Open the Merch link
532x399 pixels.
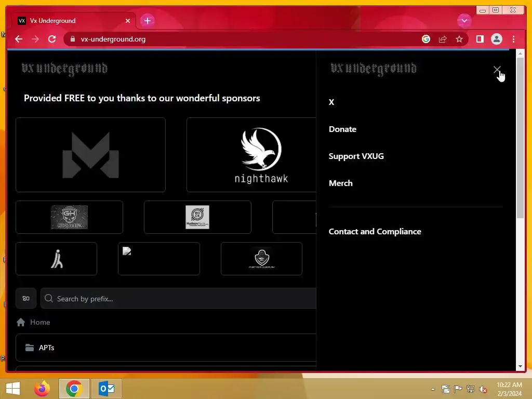coord(341,183)
